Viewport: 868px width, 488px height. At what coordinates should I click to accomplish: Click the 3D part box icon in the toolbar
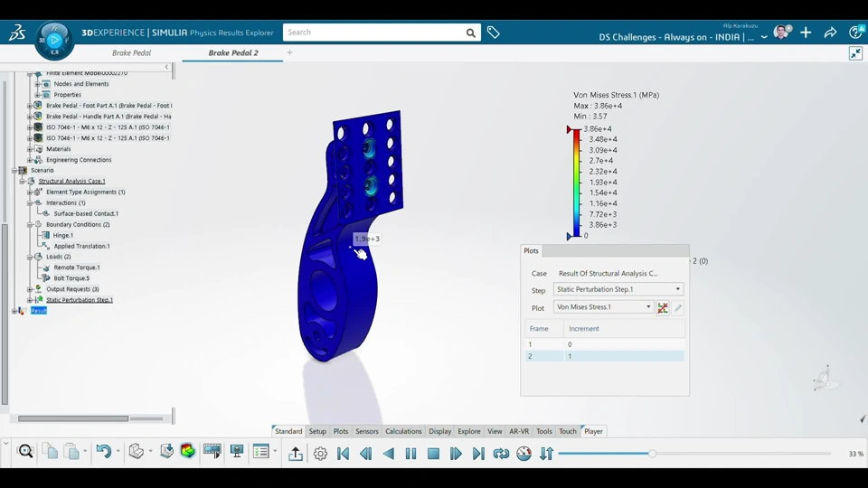(x=137, y=452)
